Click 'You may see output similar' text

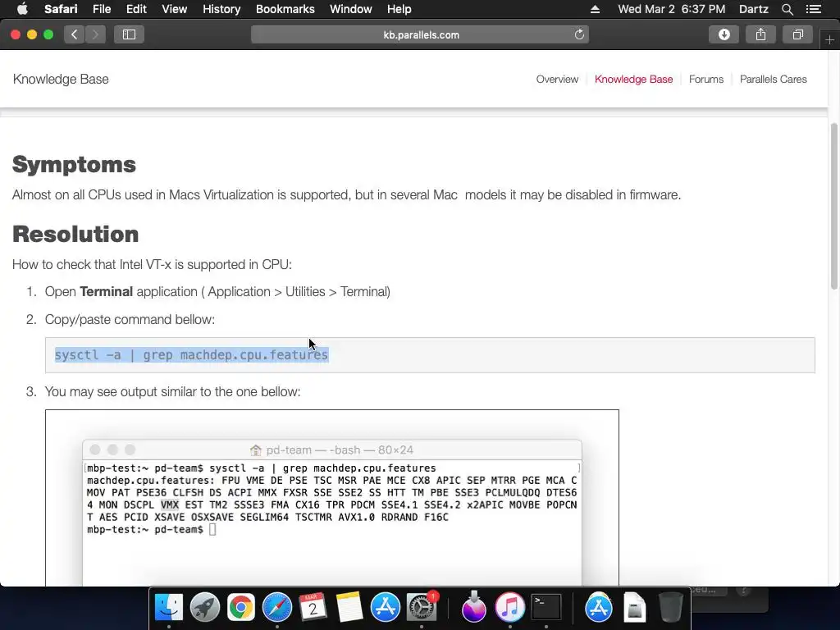pos(172,391)
